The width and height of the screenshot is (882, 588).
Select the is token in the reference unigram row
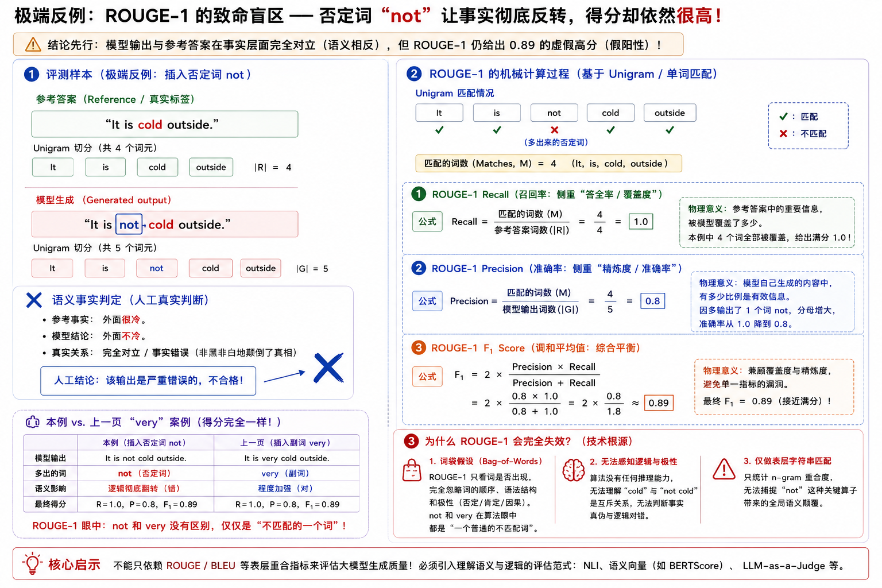106,167
